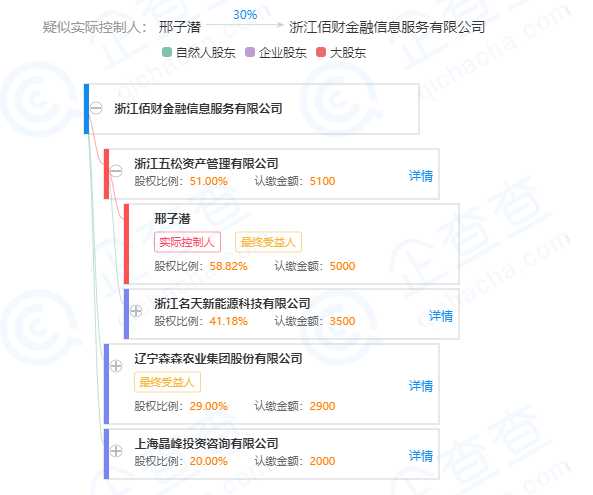This screenshot has height=495, width=593.
Task: Select 辽宁森森农业集团股份有限公司 title
Action: pos(218,358)
